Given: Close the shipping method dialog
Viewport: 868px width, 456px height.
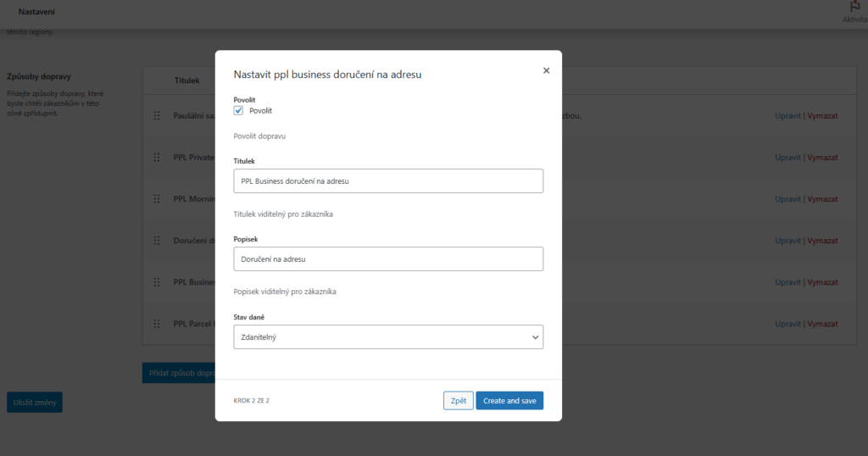Looking at the screenshot, I should [x=546, y=71].
